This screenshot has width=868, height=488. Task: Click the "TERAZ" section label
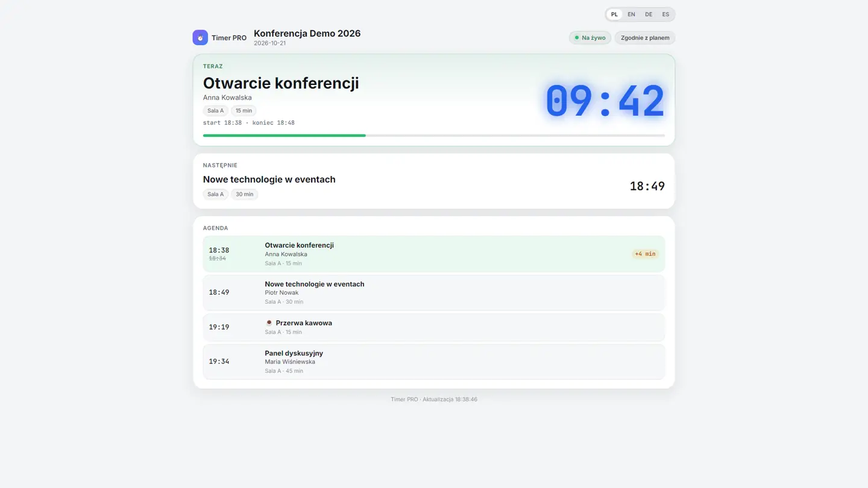(213, 66)
